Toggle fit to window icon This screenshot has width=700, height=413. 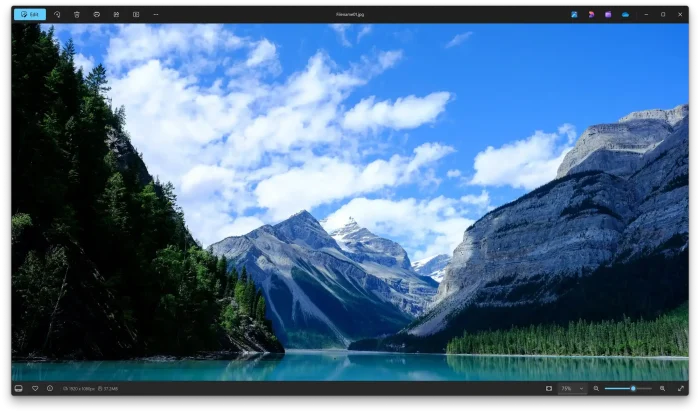pyautogui.click(x=549, y=388)
